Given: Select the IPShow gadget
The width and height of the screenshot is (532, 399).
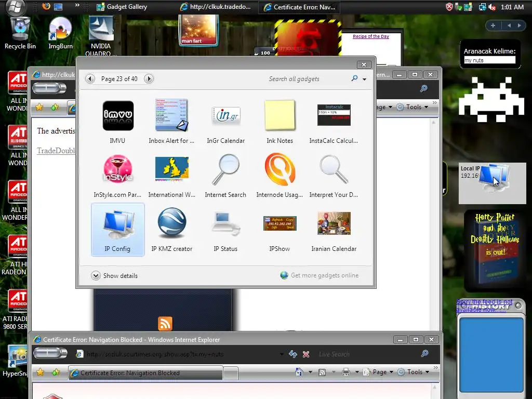Looking at the screenshot, I should (280, 230).
